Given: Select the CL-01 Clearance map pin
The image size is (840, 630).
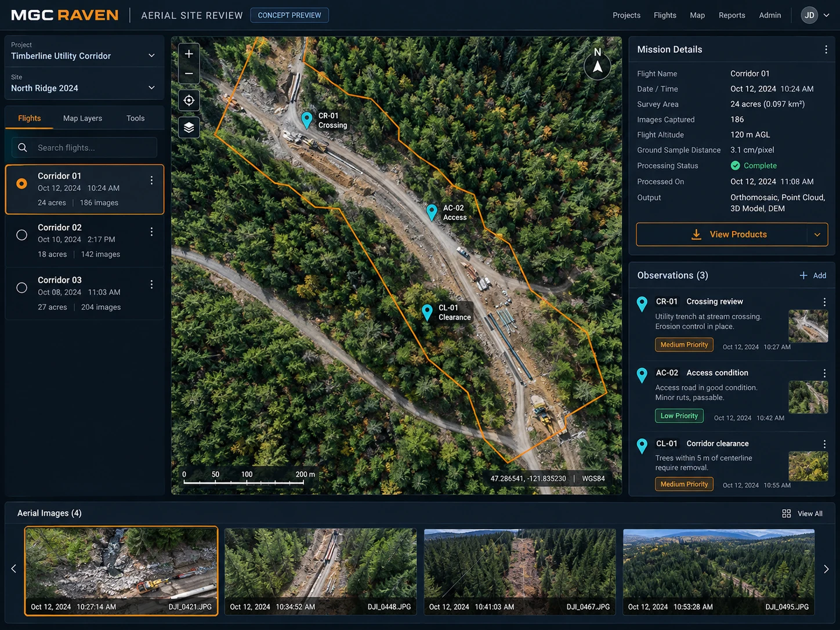Looking at the screenshot, I should coord(428,313).
